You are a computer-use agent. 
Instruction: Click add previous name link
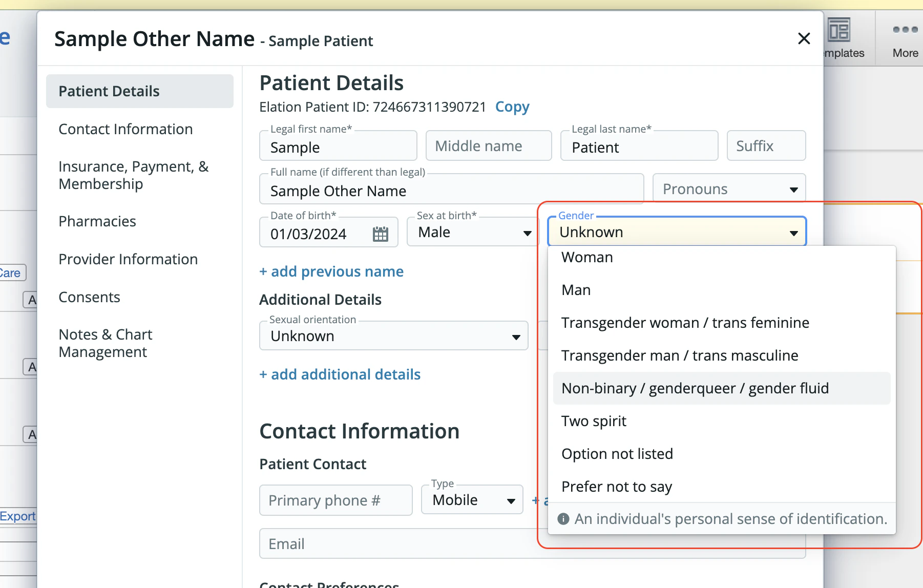tap(331, 271)
